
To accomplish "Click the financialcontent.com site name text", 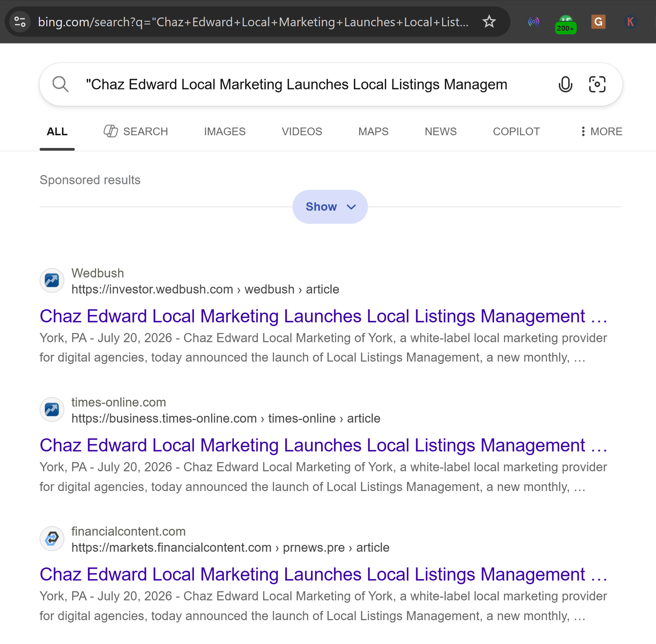I will tap(128, 531).
